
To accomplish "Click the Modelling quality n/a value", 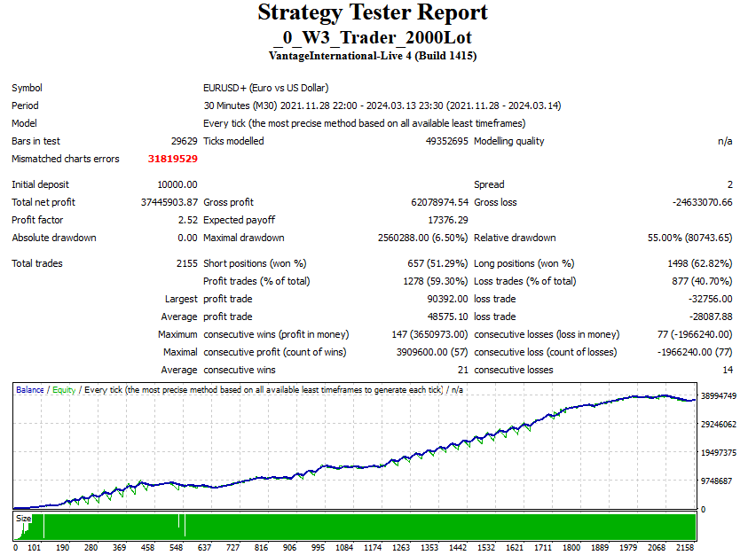I will [725, 141].
